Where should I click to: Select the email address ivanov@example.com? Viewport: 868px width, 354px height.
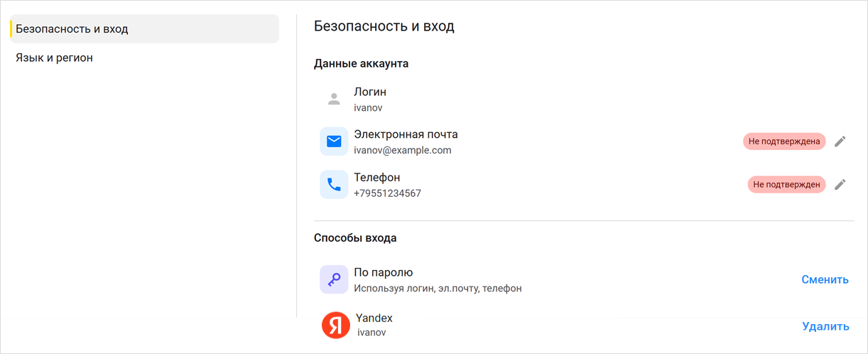[403, 150]
